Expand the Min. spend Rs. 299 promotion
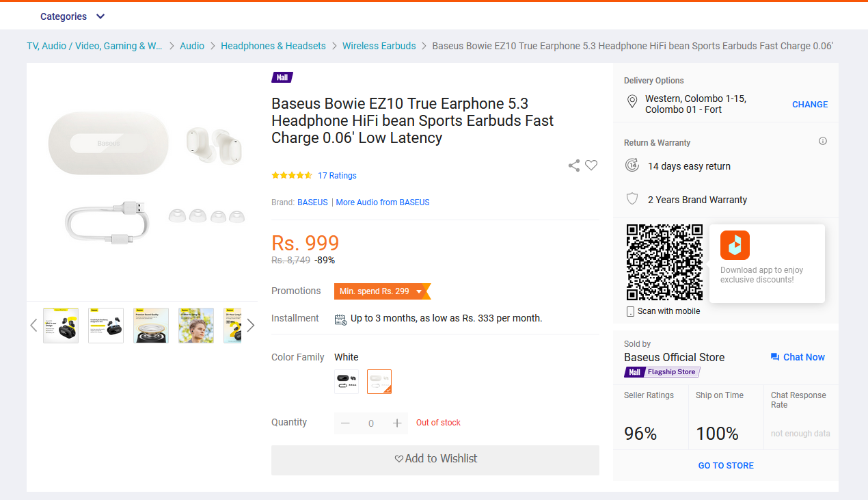Image resolution: width=868 pixels, height=500 pixels. (383, 291)
